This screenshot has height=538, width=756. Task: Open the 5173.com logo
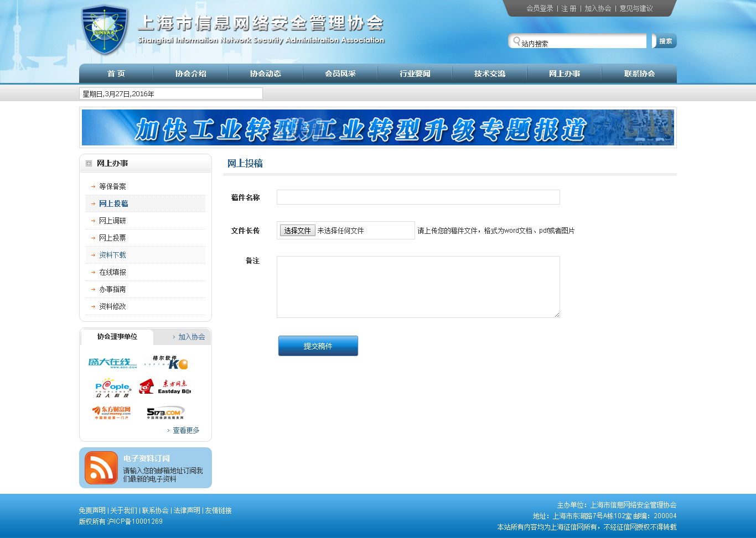point(165,412)
